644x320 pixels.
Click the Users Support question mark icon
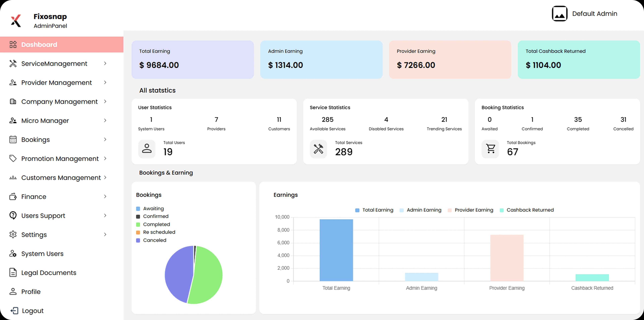coord(13,215)
